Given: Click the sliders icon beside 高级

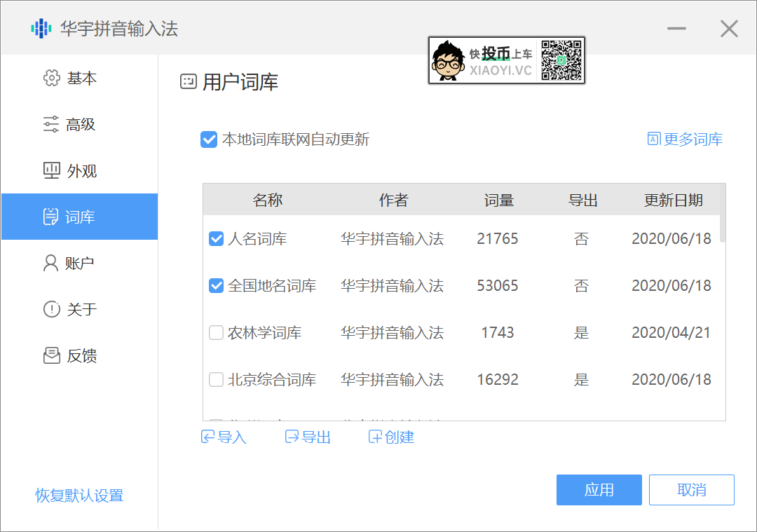Looking at the screenshot, I should pyautogui.click(x=50, y=124).
